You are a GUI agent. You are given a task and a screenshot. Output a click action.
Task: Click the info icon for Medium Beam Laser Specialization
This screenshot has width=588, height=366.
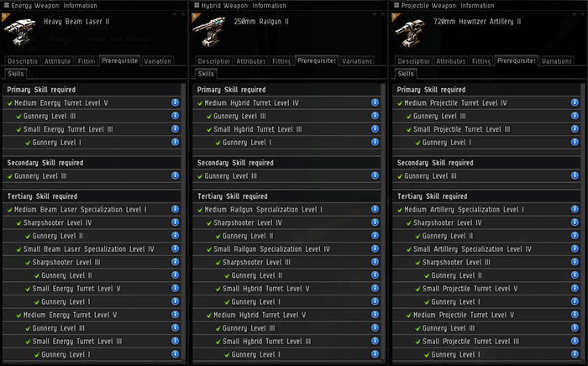coord(175,209)
